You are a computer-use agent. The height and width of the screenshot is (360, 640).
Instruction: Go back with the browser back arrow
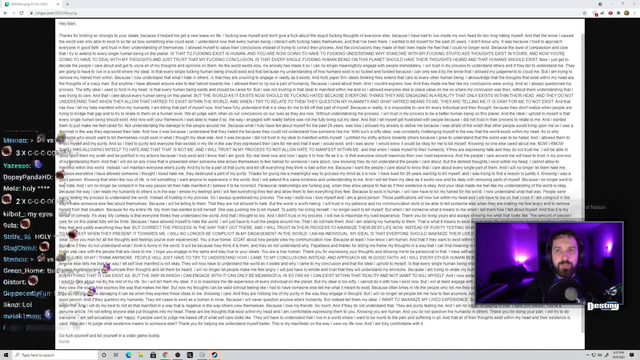tap(5, 13)
